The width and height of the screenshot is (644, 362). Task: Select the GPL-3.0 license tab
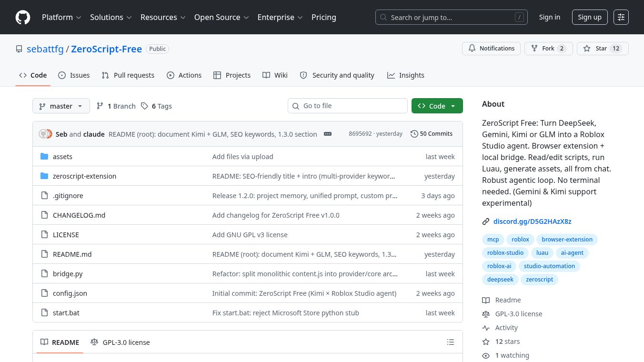coord(120,342)
